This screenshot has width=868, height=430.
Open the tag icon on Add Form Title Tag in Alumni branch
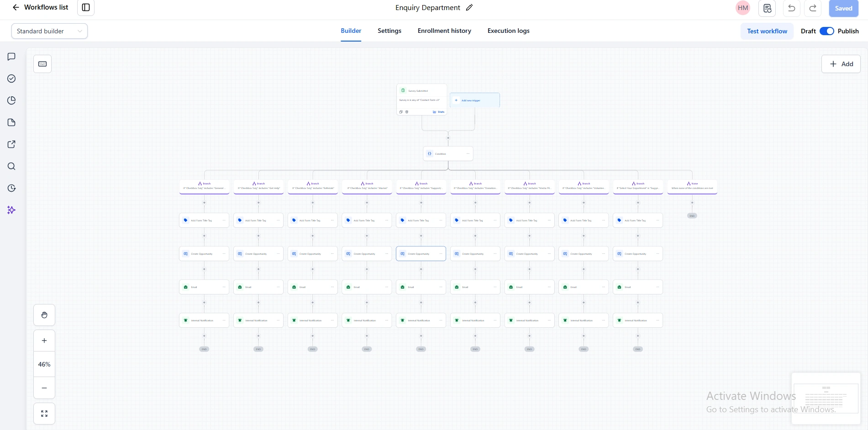point(348,220)
